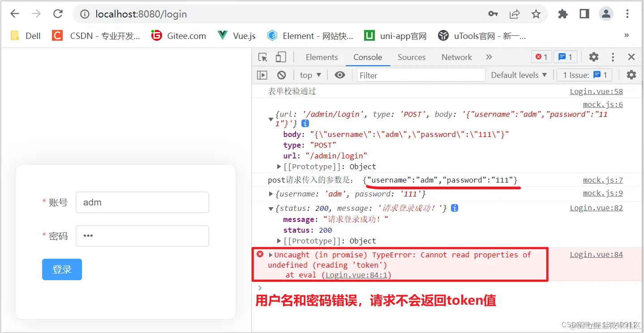Open the Live Expression eye icon

tap(340, 75)
